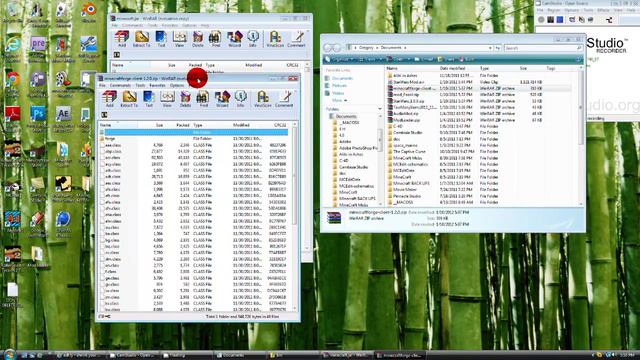Click View in the back minecraft.jar window
640x360 pixels.
pos(179,39)
